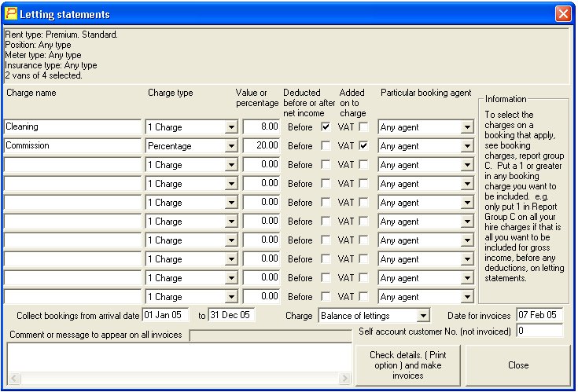
Task: Open the Percentage charge type dropdown for Commission
Action: tap(231, 146)
